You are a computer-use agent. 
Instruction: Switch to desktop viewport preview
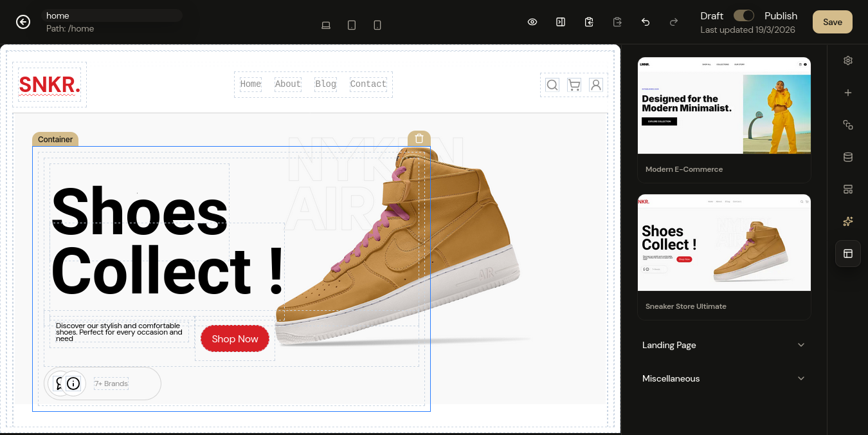326,25
